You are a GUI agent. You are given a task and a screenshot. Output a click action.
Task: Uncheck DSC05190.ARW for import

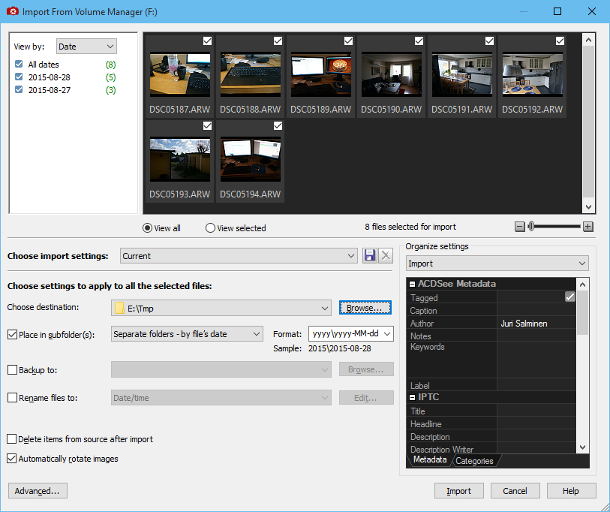tap(419, 41)
